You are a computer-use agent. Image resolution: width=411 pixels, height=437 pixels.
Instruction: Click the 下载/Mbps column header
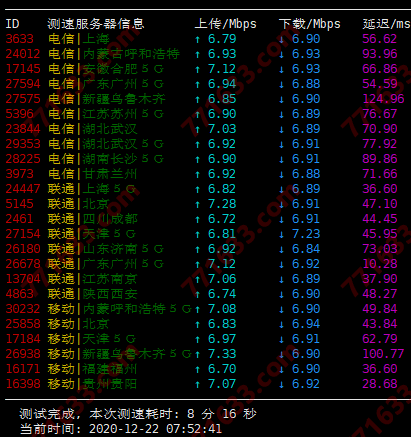(310, 24)
